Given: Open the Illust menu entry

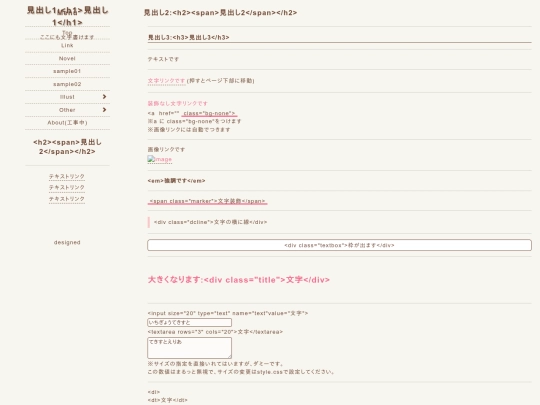Looking at the screenshot, I should (x=67, y=97).
